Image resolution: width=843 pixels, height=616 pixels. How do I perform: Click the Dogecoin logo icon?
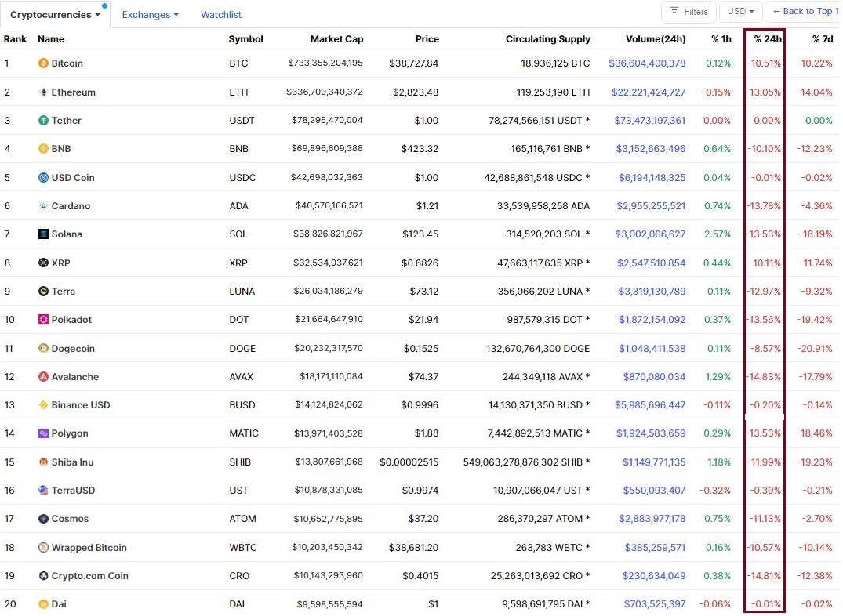coord(43,349)
